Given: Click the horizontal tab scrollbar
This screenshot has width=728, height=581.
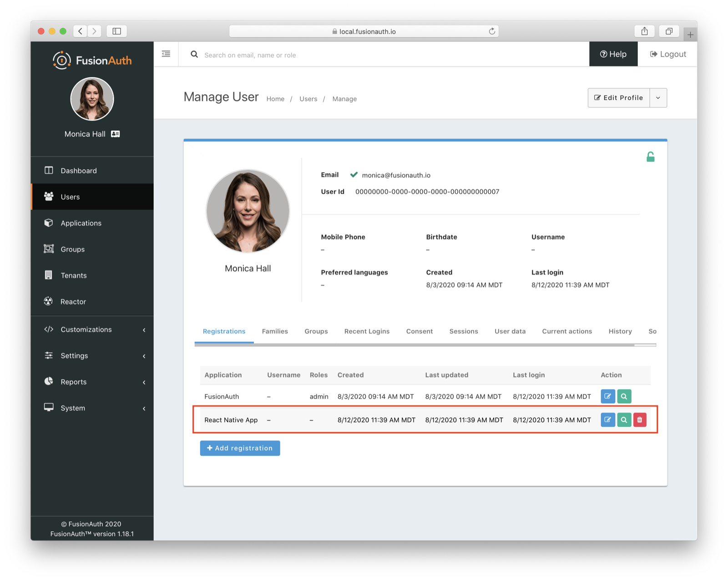Looking at the screenshot, I should 415,345.
